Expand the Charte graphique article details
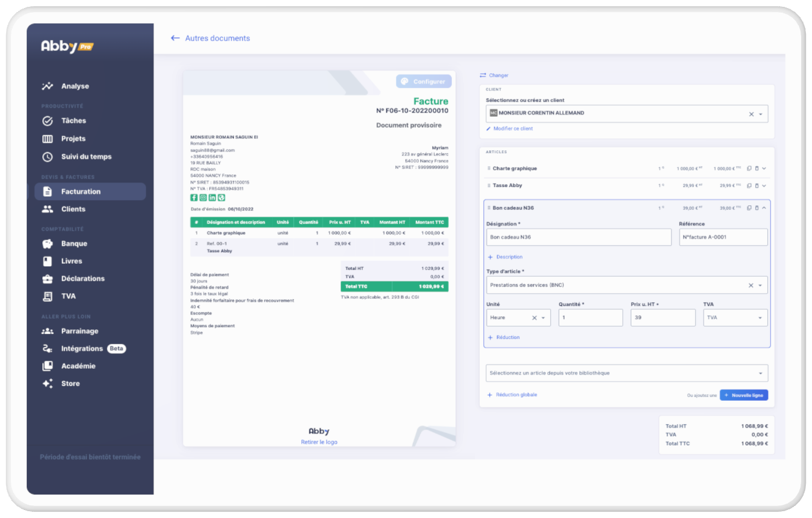This screenshot has width=812, height=518. pyautogui.click(x=764, y=169)
